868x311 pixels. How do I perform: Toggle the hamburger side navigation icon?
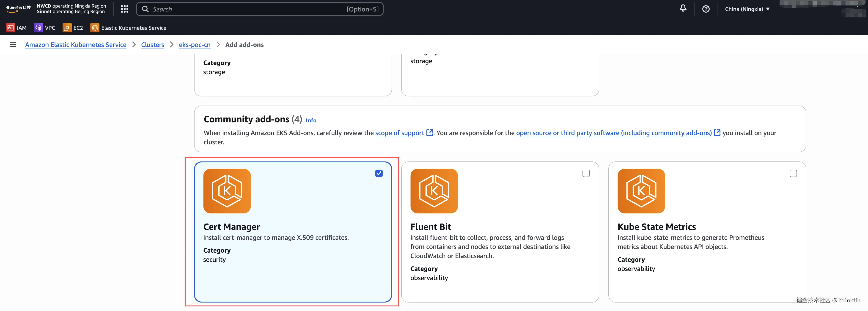[x=13, y=44]
